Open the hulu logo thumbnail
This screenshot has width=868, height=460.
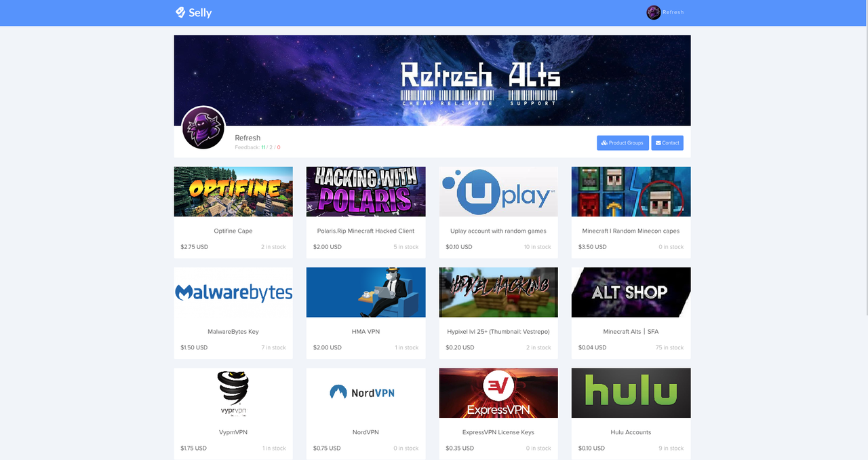coord(631,394)
